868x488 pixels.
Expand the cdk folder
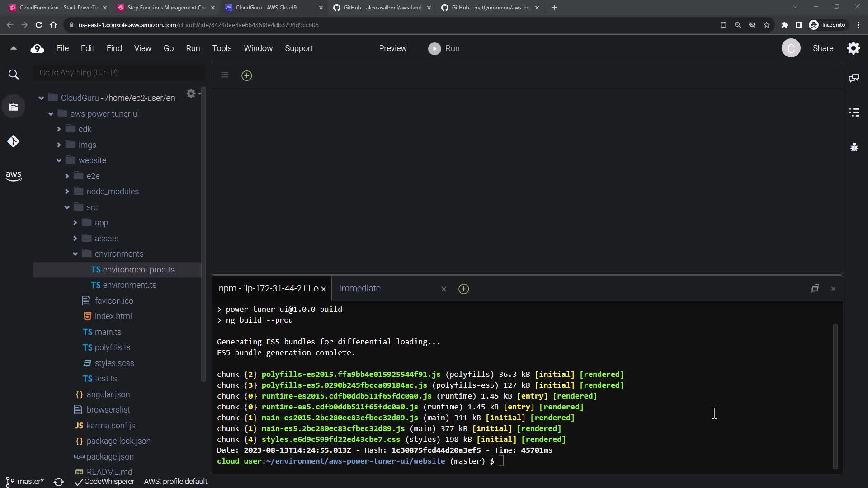[59, 129]
